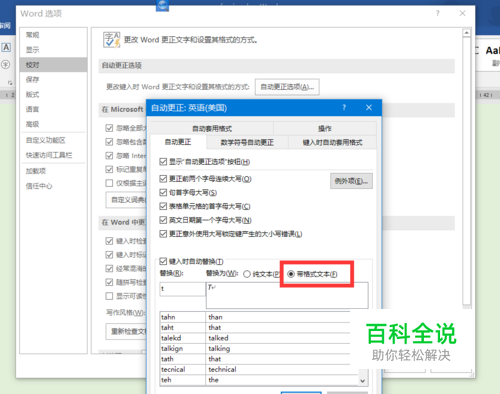Toggle 句首字母大写(S) checkbox

pos(163,193)
